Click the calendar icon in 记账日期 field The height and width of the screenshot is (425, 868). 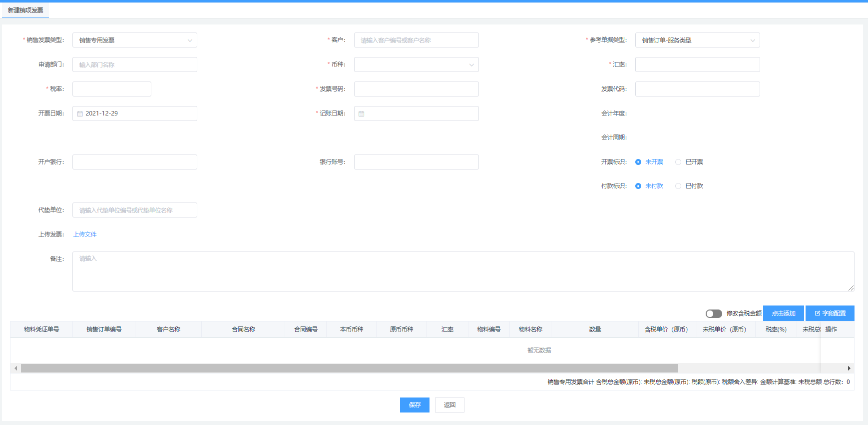coord(362,114)
